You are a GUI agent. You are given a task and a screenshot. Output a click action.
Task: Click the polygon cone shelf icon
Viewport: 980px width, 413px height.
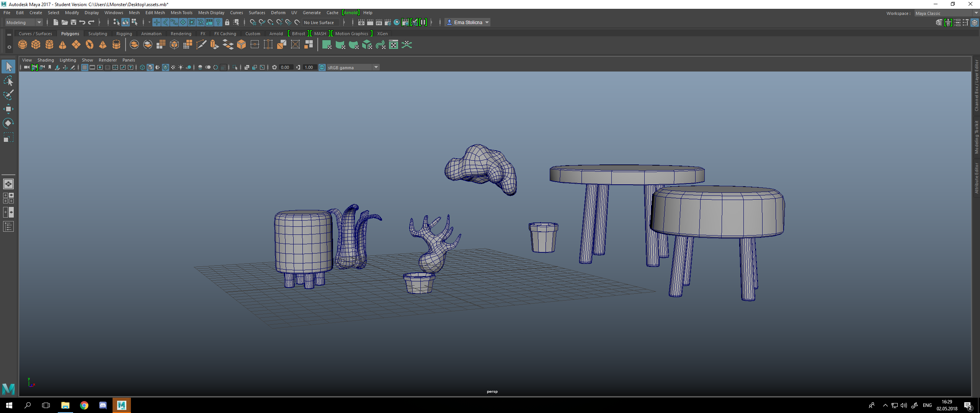coord(63,45)
